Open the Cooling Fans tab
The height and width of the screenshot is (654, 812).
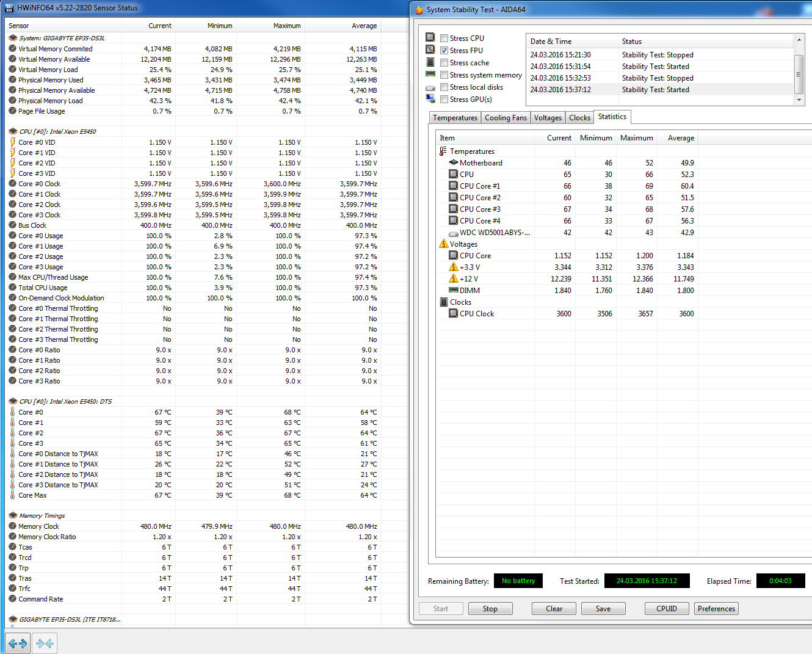coord(506,118)
